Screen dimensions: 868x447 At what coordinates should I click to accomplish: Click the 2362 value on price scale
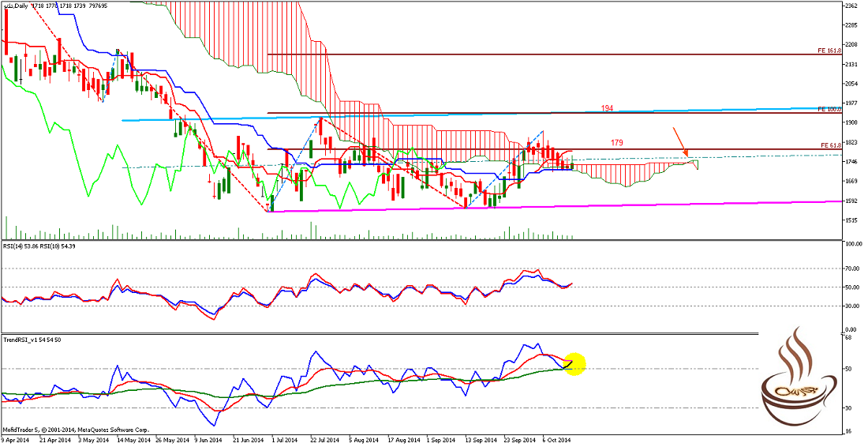[851, 6]
